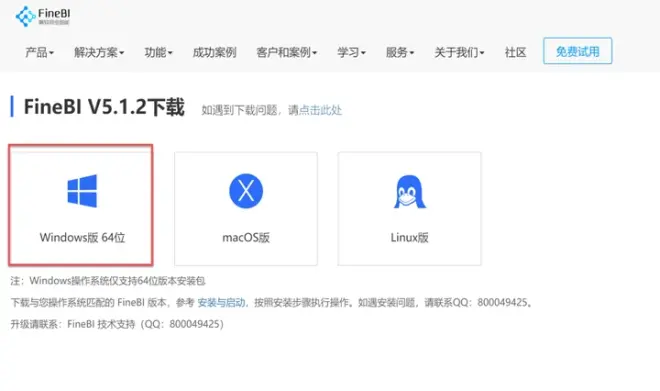The image size is (660, 391).
Task: Open the 功能 dropdown
Action: click(158, 52)
